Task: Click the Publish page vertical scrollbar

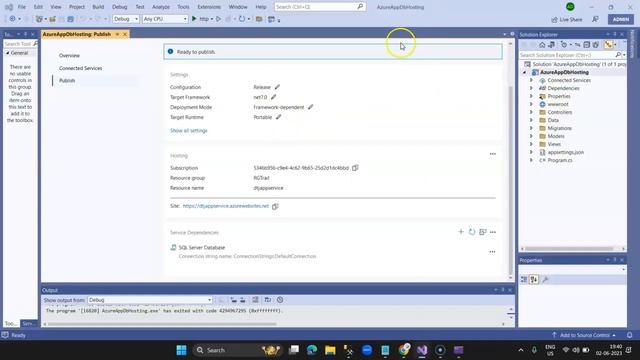Action: tap(510, 180)
